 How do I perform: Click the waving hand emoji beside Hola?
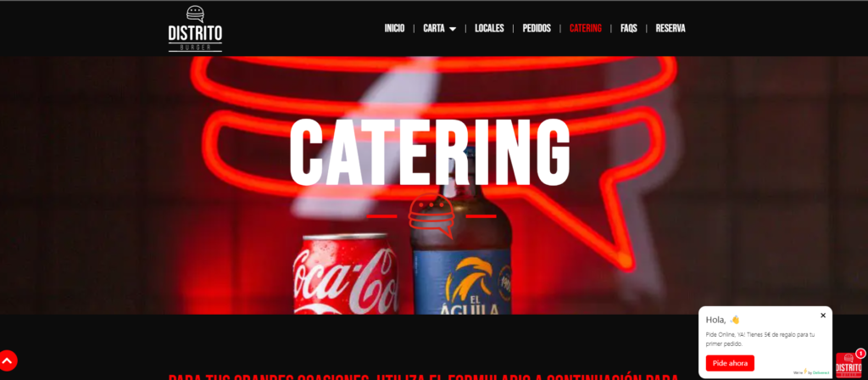(735, 320)
